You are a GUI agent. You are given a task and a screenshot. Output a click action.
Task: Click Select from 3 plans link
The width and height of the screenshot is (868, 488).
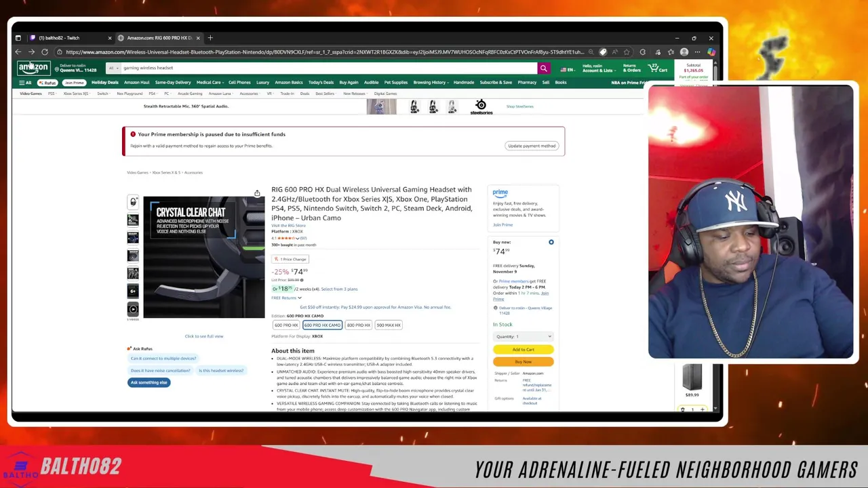coord(339,289)
